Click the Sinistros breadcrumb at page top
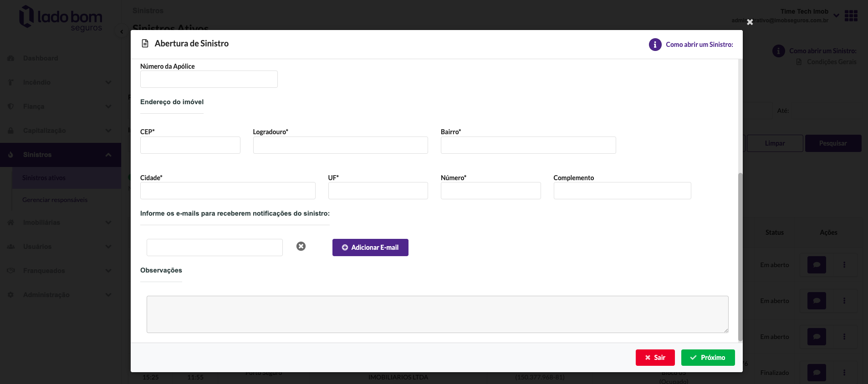Viewport: 868px width, 384px height. (148, 10)
